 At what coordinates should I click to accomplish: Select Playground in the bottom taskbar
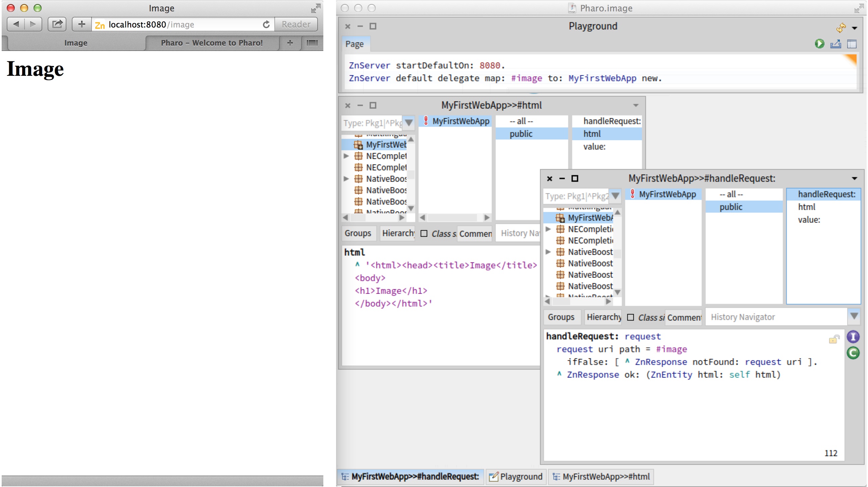pos(516,477)
